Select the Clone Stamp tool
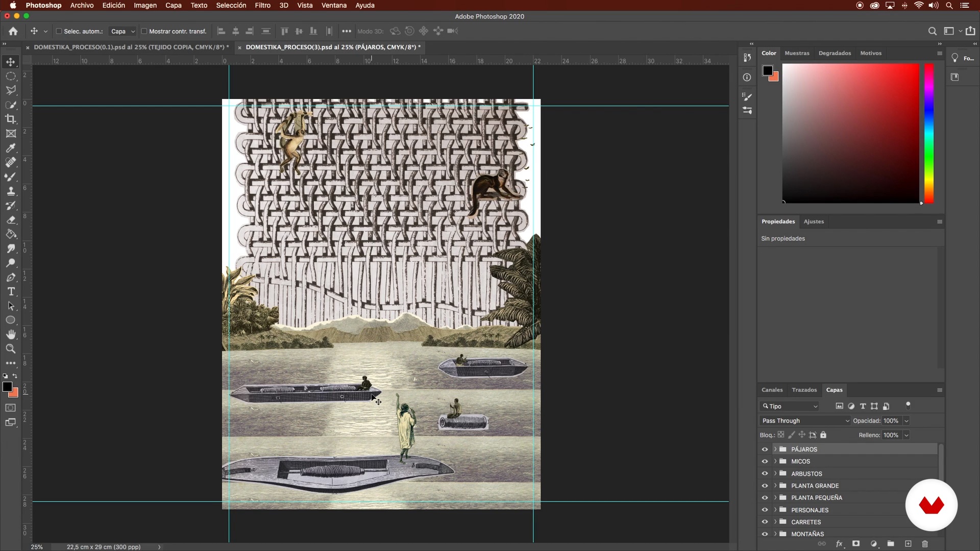The height and width of the screenshot is (551, 980). tap(11, 191)
